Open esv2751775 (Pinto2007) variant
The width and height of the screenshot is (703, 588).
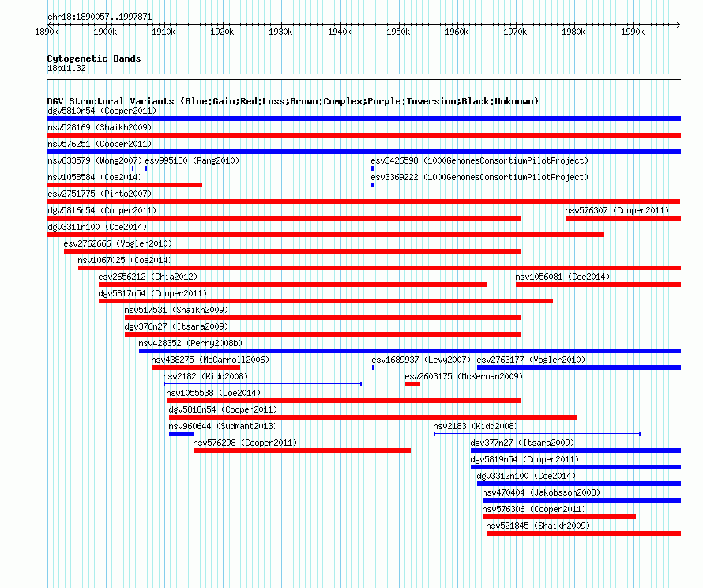click(x=100, y=194)
